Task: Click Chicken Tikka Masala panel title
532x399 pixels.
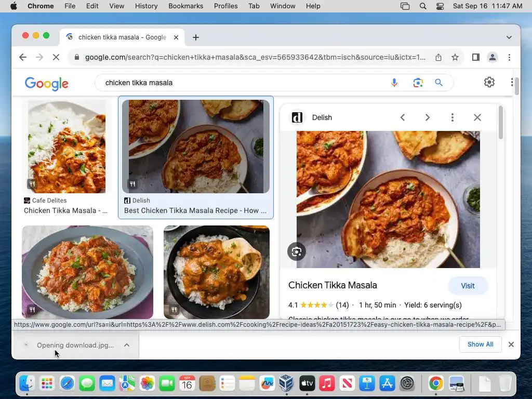Action: pyautogui.click(x=332, y=285)
